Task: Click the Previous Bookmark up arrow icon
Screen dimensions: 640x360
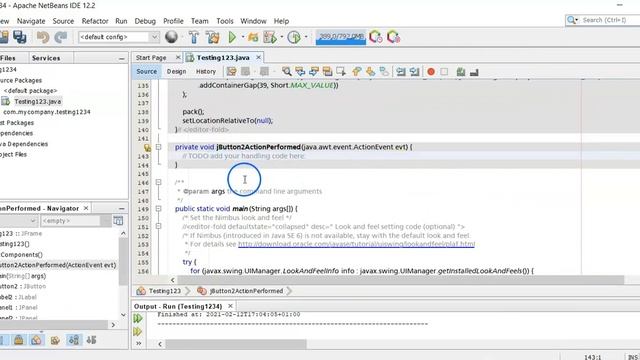Action: [x=357, y=71]
